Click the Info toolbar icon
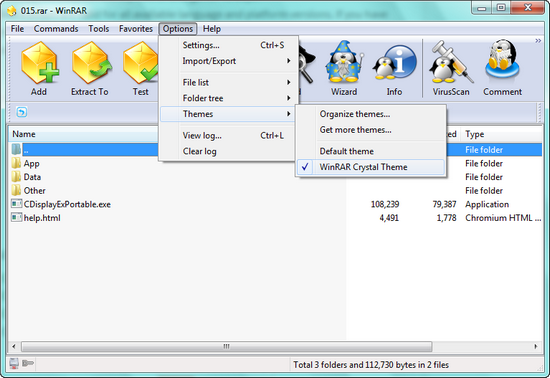This screenshot has width=550, height=378. [394, 62]
